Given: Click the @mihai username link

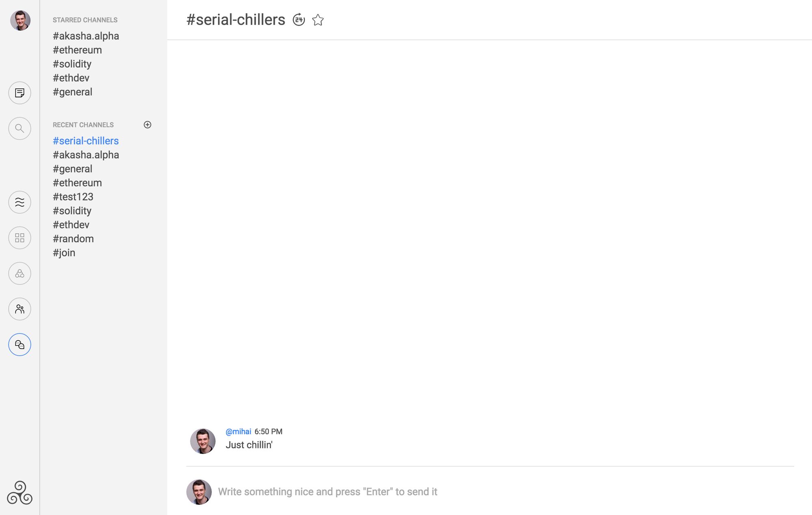Looking at the screenshot, I should click(x=238, y=431).
